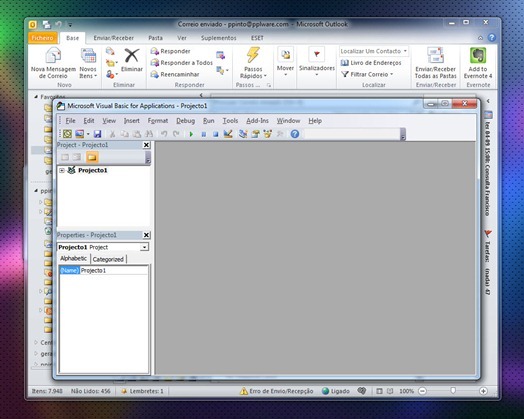
Task: Click the Projecto1 name value field
Action: (x=114, y=271)
